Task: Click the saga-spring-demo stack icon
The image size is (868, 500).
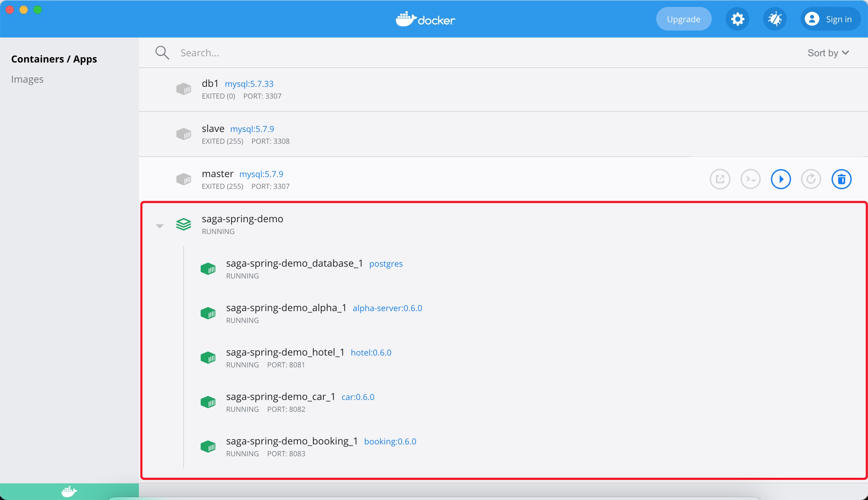Action: 184,224
